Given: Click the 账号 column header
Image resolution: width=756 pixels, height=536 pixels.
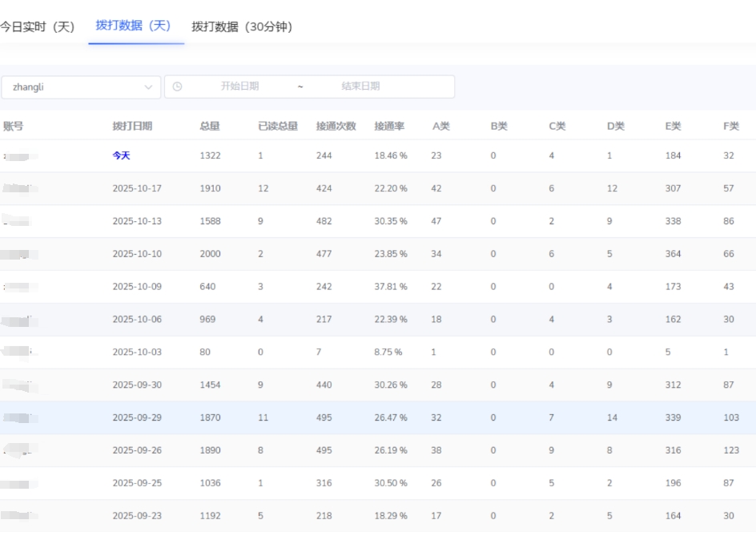Looking at the screenshot, I should (13, 126).
